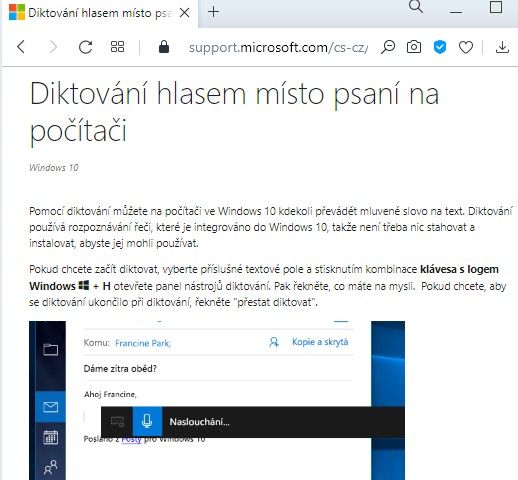Image resolution: width=518 pixels, height=480 pixels.
Task: Click the dictation screenshot image
Action: pyautogui.click(x=217, y=400)
